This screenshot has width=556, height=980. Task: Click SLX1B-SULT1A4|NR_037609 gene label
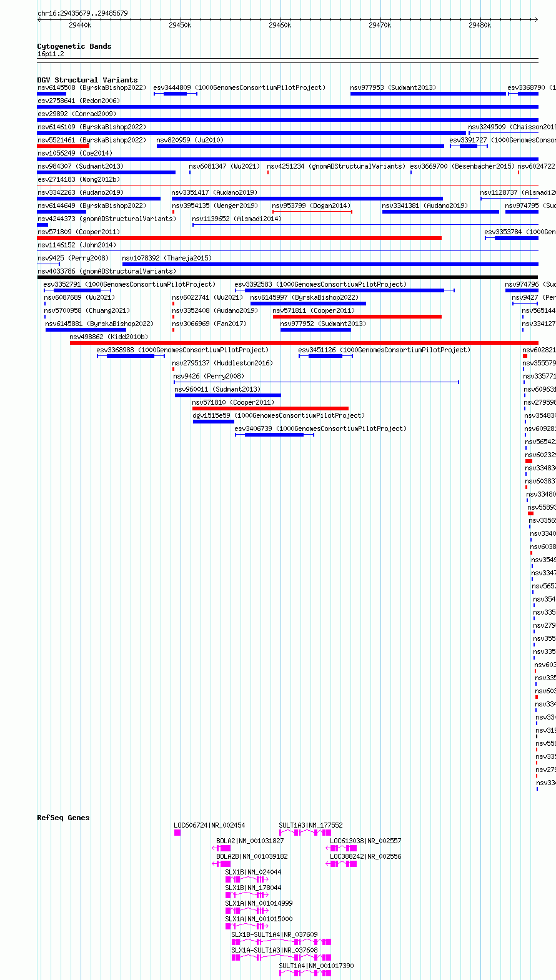pos(274,934)
